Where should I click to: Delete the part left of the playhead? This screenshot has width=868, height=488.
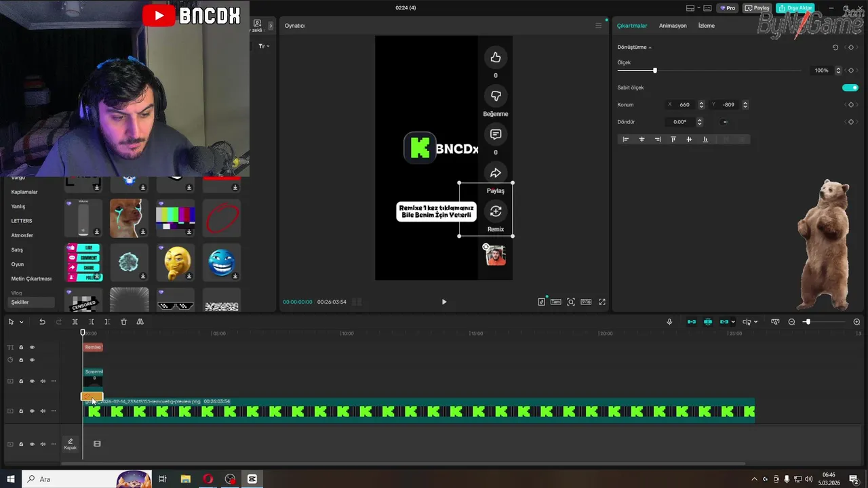[x=91, y=322]
